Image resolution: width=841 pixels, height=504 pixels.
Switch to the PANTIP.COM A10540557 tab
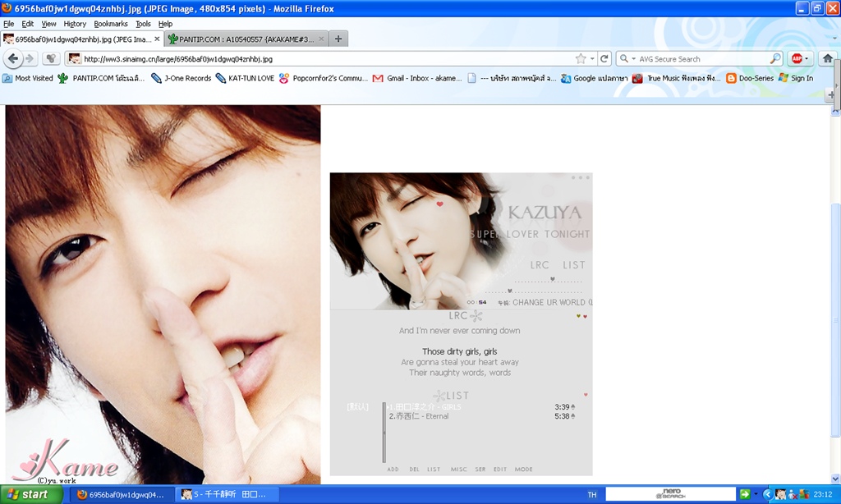pos(246,39)
